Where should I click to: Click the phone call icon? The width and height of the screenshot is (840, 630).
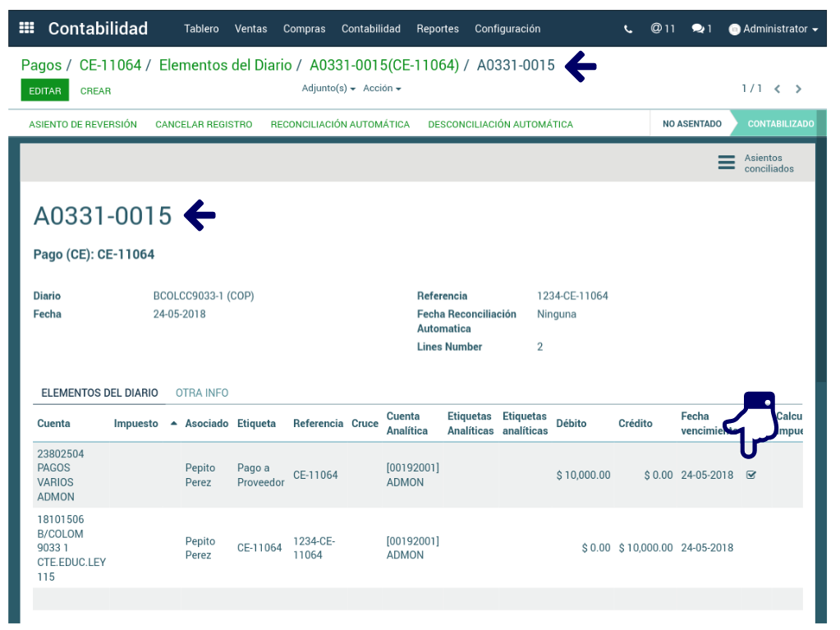click(x=628, y=29)
